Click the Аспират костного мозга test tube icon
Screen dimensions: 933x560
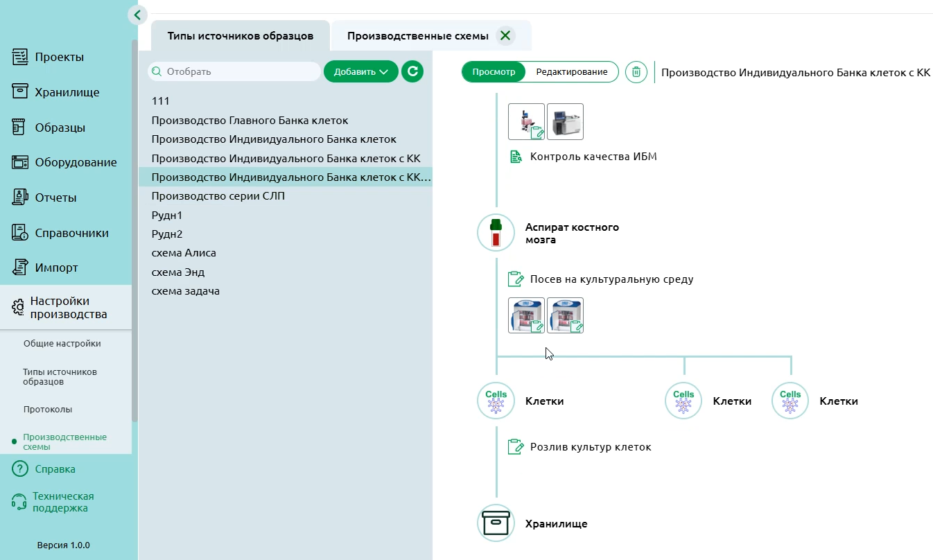point(495,232)
